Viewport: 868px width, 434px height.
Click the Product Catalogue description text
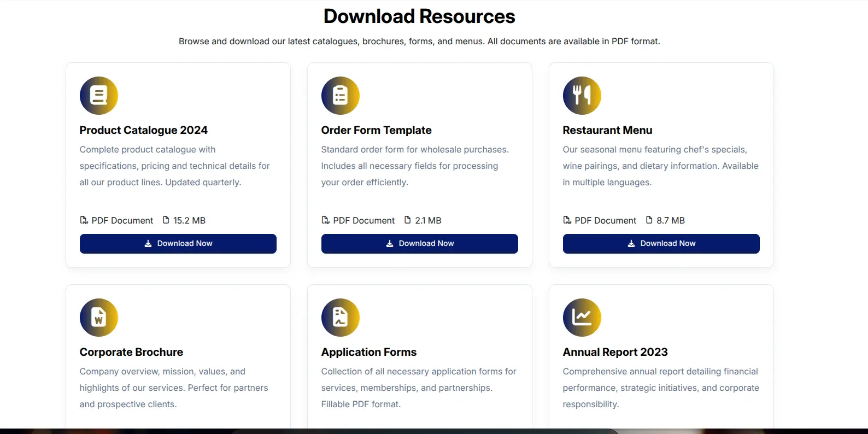[175, 166]
